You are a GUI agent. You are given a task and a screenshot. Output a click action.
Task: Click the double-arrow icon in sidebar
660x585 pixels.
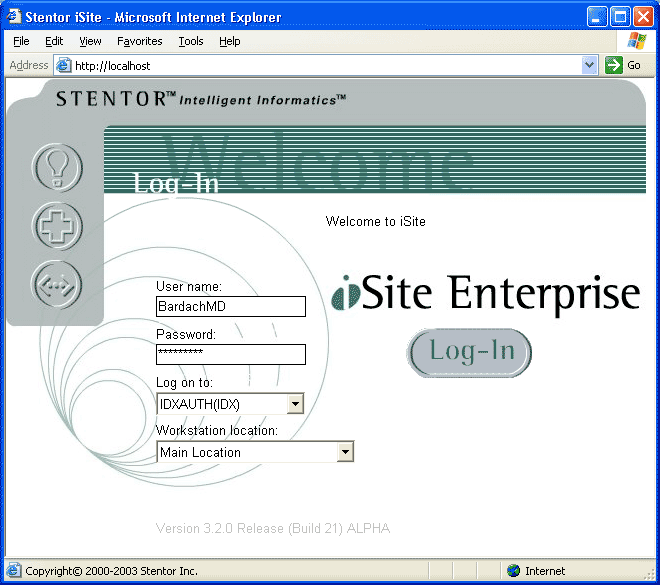[x=58, y=285]
